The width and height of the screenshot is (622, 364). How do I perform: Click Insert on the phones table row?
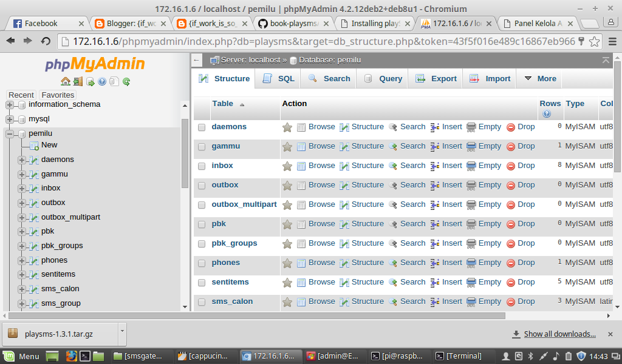click(x=452, y=262)
